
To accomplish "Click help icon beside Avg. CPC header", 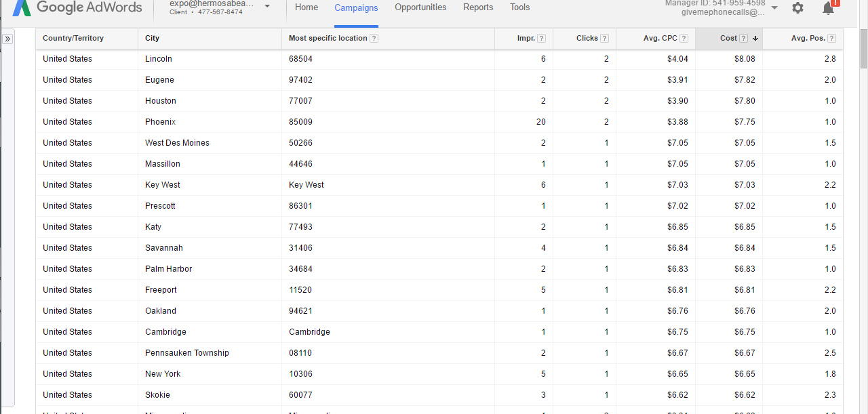I will (684, 39).
